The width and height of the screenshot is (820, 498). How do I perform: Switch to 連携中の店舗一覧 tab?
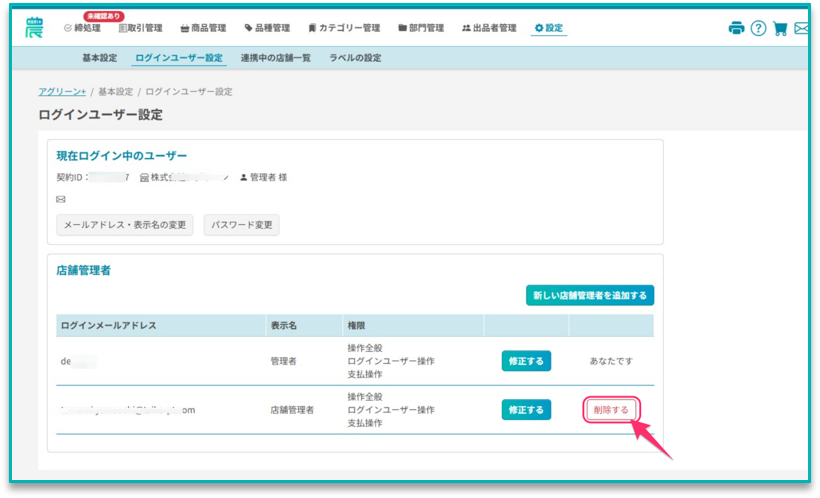tap(276, 58)
